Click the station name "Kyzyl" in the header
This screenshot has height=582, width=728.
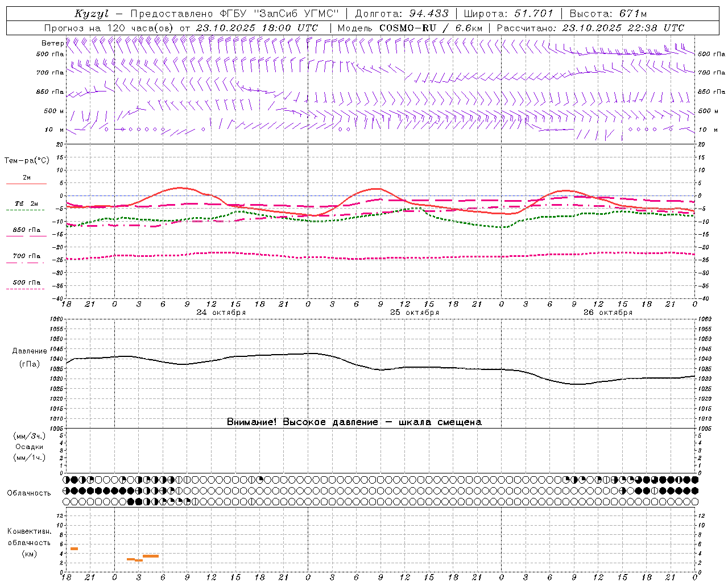[x=92, y=14]
